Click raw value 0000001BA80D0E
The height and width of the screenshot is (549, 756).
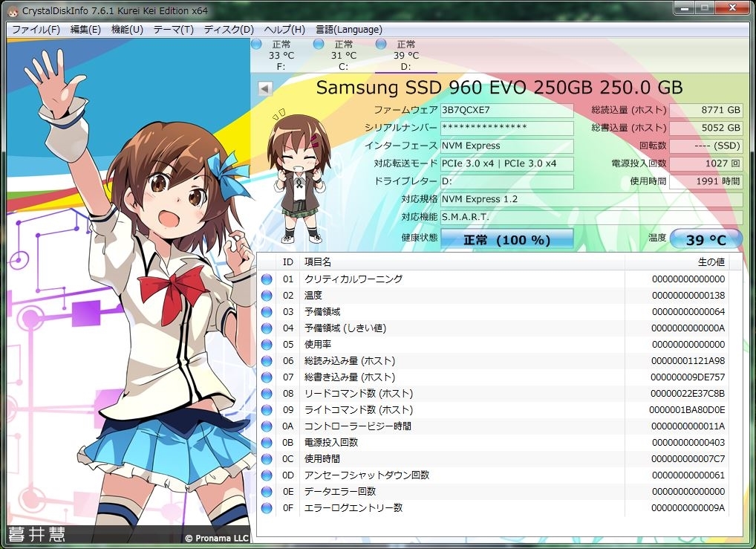click(x=687, y=410)
